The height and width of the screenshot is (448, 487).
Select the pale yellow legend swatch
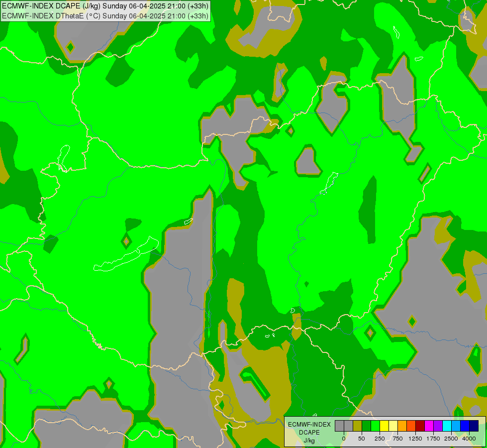[x=393, y=426]
